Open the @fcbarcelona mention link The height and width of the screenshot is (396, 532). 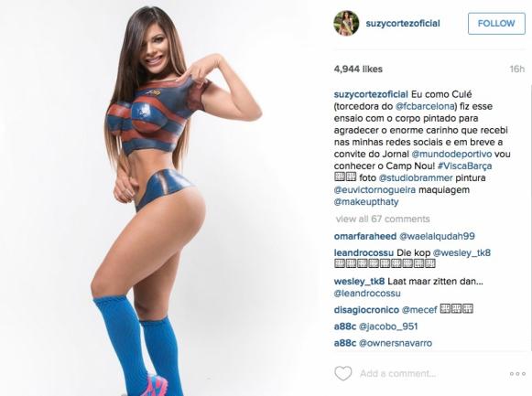pyautogui.click(x=426, y=106)
